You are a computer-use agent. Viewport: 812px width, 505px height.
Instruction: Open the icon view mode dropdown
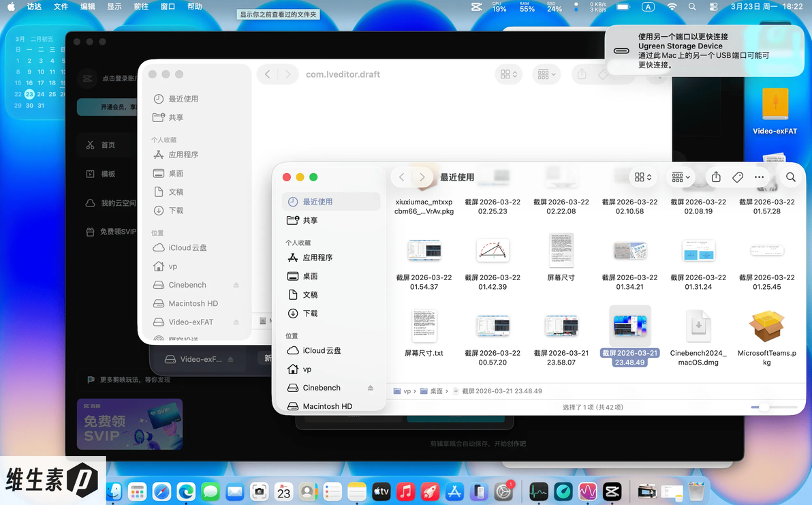(x=642, y=177)
